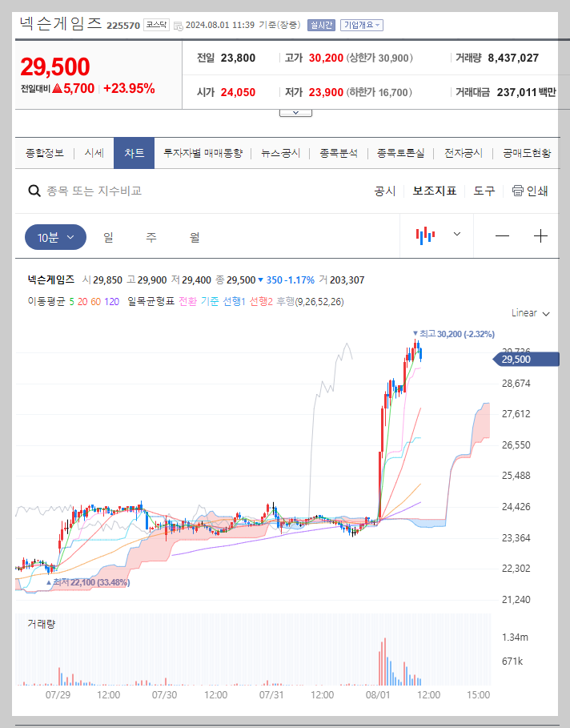Image resolution: width=570 pixels, height=728 pixels.
Task: Open the 기업개요 dropdown
Action: click(362, 25)
